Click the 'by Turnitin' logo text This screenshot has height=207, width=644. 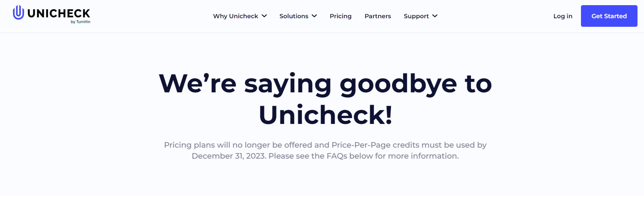click(80, 22)
